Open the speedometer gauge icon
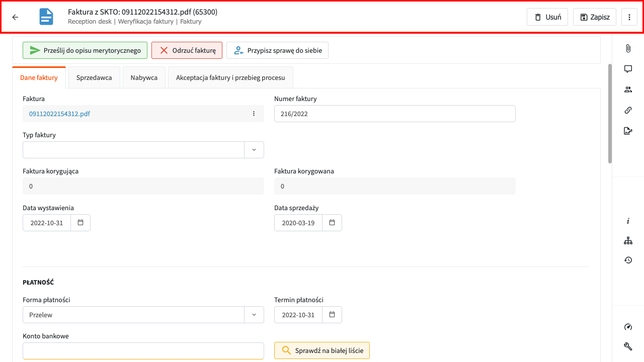 click(628, 327)
